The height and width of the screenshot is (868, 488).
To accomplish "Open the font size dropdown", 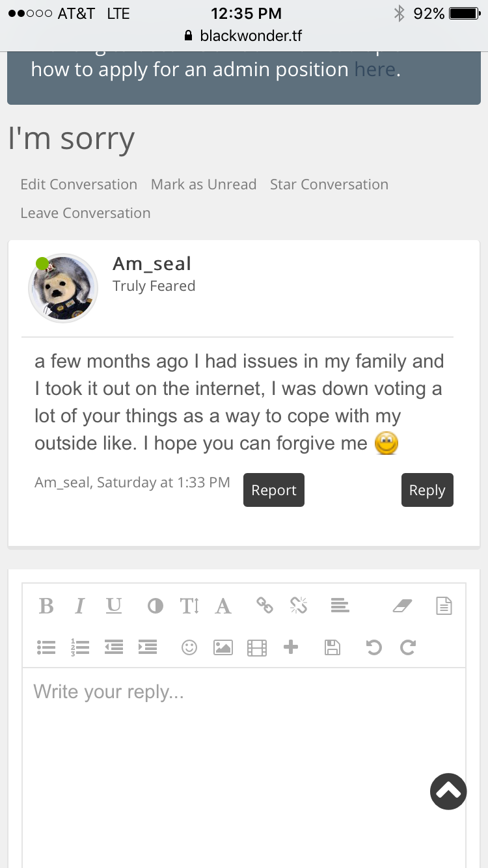I will pyautogui.click(x=189, y=606).
